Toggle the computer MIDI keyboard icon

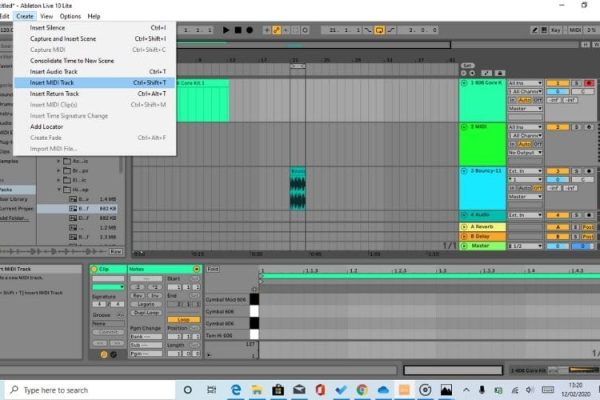click(544, 30)
